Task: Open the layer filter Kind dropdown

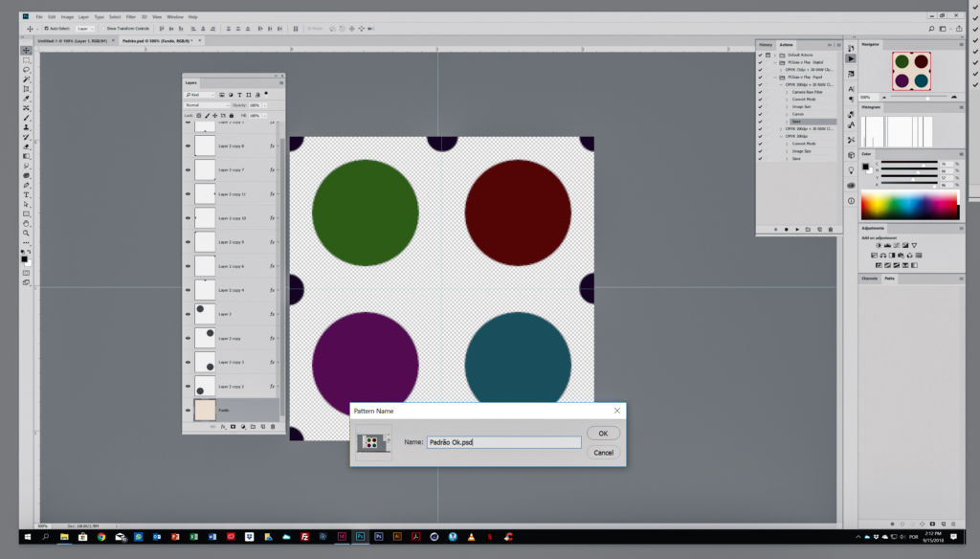Action: (200, 95)
